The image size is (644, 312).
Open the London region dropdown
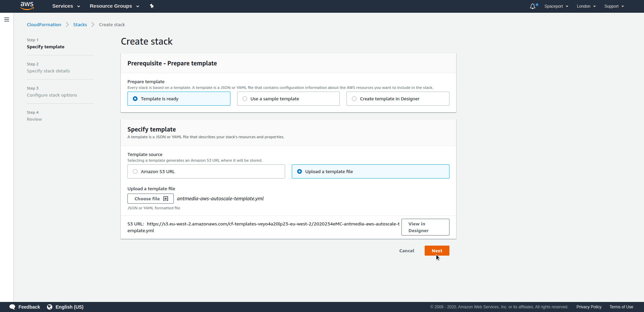586,6
